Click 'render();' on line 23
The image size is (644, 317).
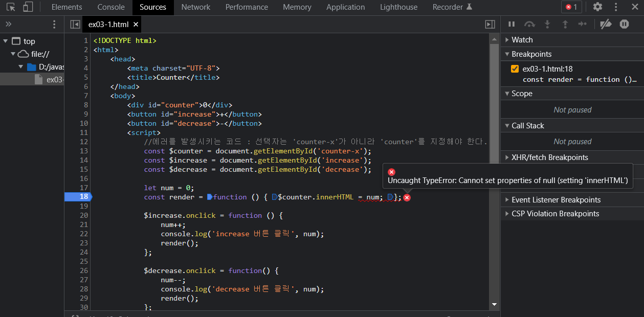180,243
